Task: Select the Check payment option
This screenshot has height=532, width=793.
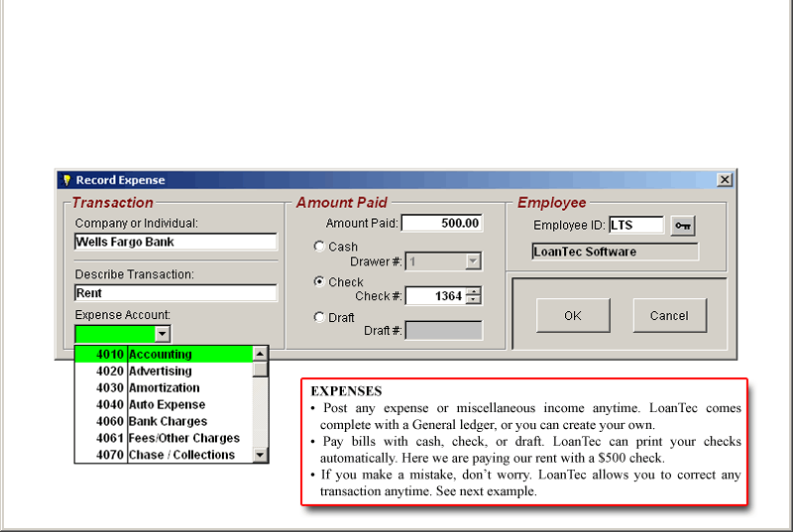Action: point(319,281)
